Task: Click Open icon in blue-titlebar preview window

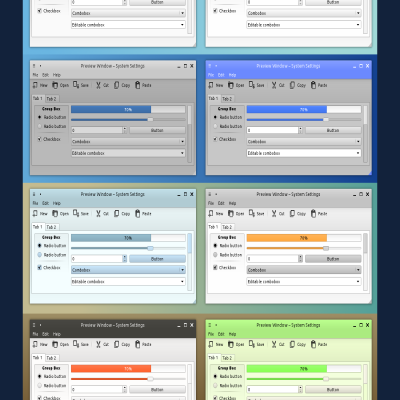Action: (231, 85)
